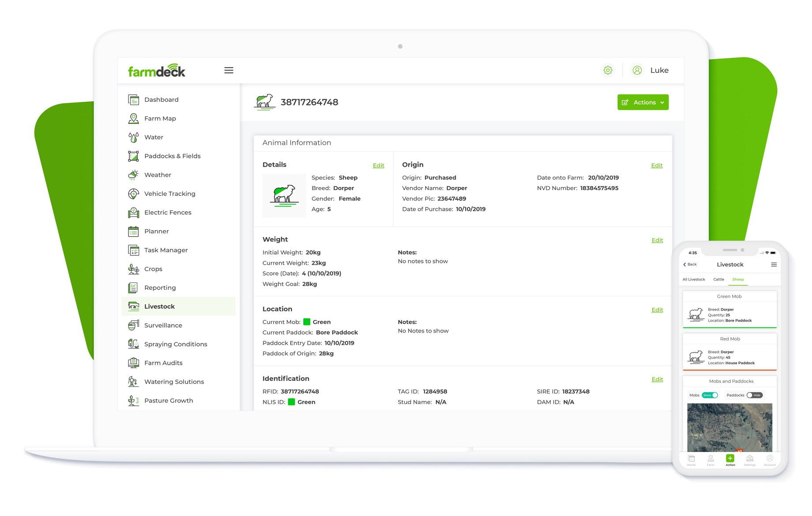
Task: Click the Electric Fences icon
Action: 133,212
